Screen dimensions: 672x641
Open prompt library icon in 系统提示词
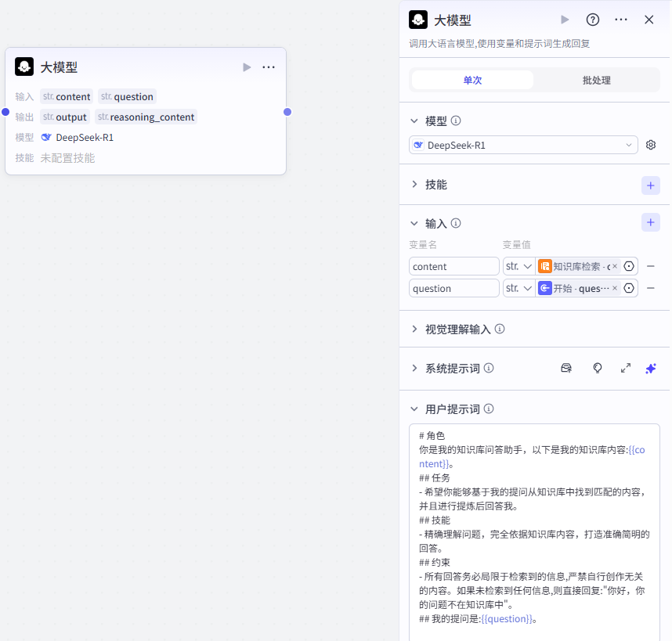tap(566, 369)
